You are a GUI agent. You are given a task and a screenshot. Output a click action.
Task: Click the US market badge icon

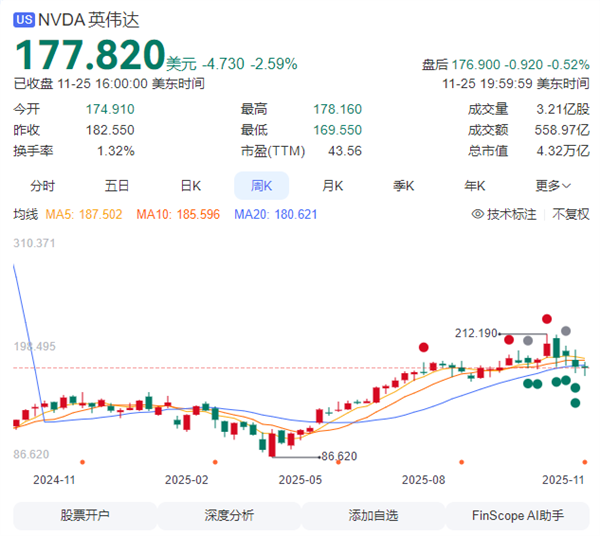pos(25,19)
